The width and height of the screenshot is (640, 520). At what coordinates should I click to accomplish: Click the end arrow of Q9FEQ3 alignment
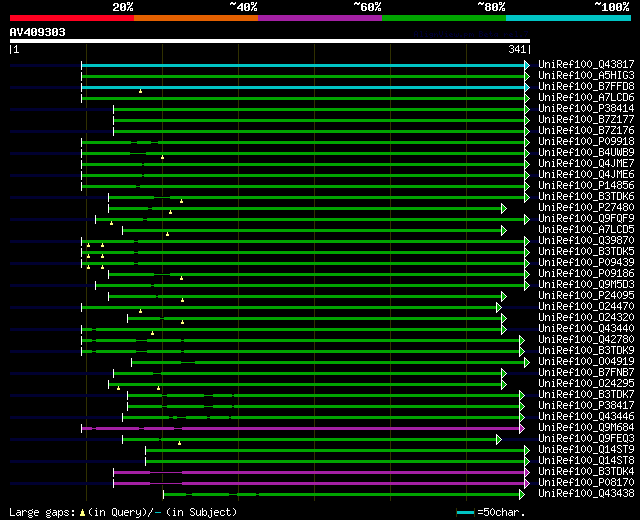[x=499, y=440]
